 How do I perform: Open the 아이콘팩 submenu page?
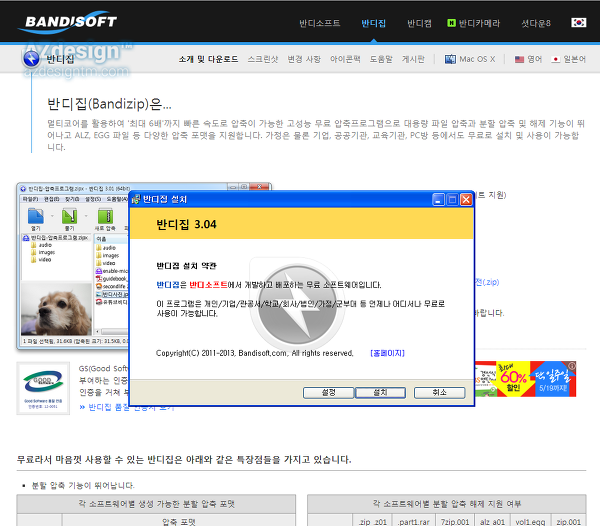[x=345, y=59]
